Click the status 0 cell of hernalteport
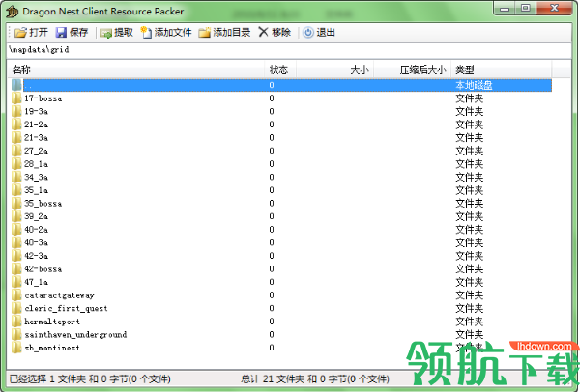The height and width of the screenshot is (392, 580). point(272,322)
